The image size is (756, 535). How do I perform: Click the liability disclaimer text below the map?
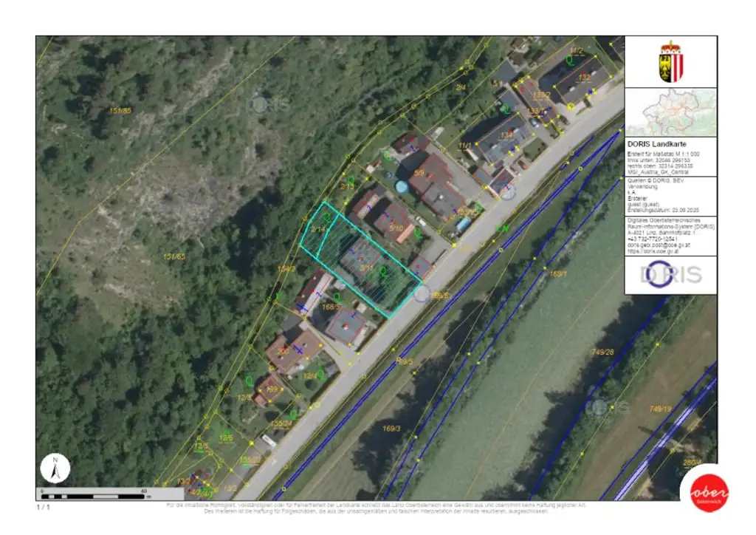377,508
